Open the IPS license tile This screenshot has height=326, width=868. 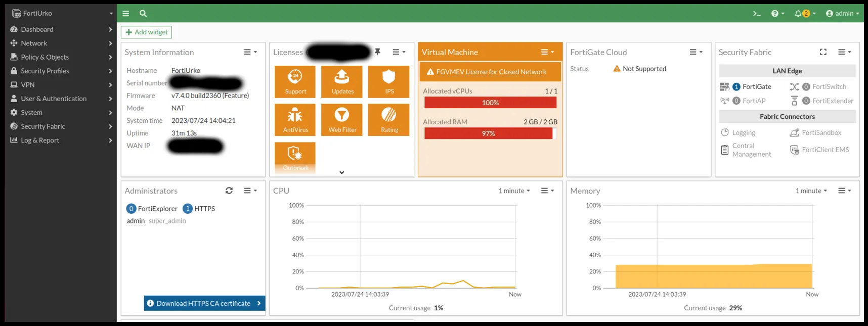pos(389,82)
